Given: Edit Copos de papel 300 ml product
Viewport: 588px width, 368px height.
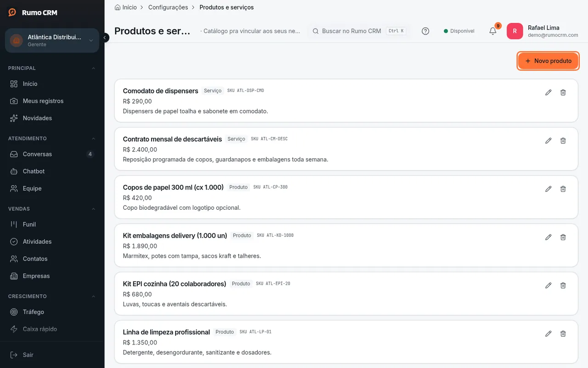Looking at the screenshot, I should pos(548,189).
